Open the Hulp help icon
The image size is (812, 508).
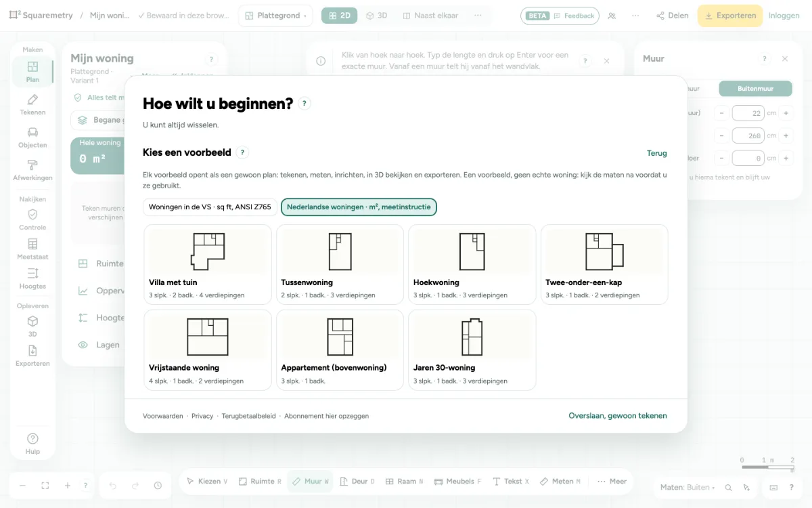(x=32, y=444)
